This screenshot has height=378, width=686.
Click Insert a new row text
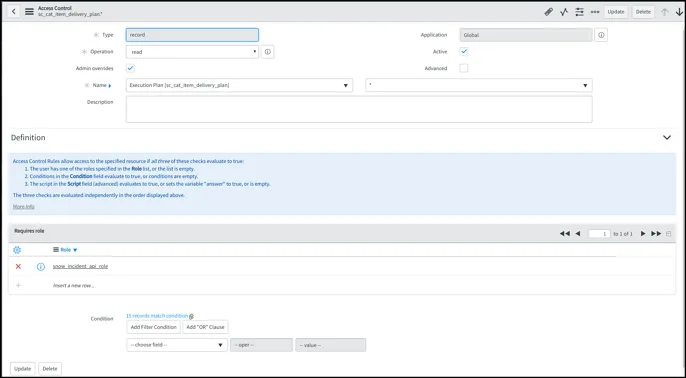74,286
